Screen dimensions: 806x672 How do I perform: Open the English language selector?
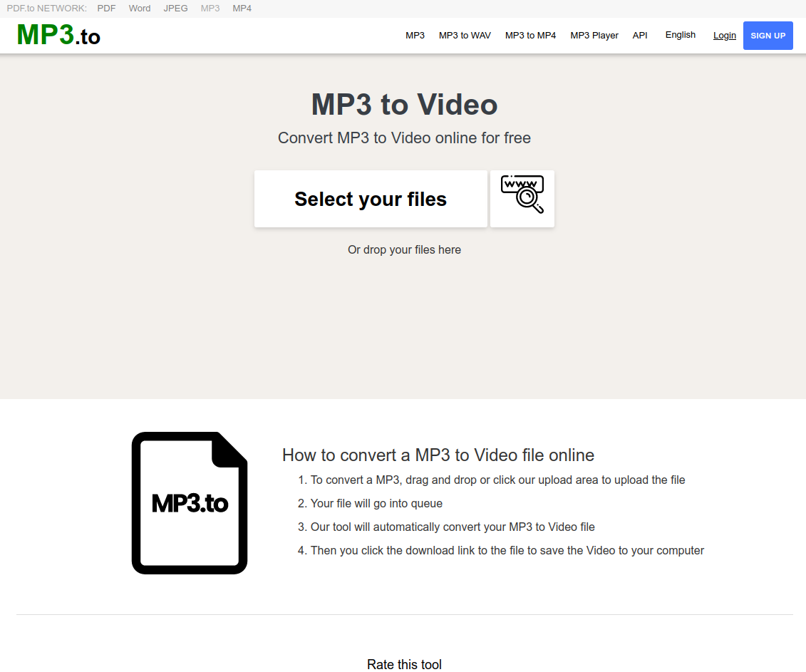pos(680,35)
